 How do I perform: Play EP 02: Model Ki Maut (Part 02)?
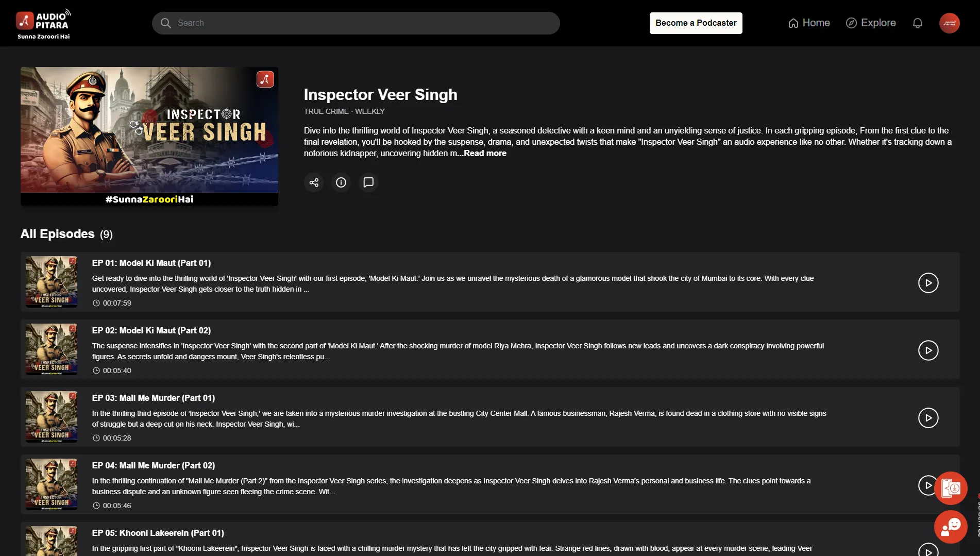[928, 350]
